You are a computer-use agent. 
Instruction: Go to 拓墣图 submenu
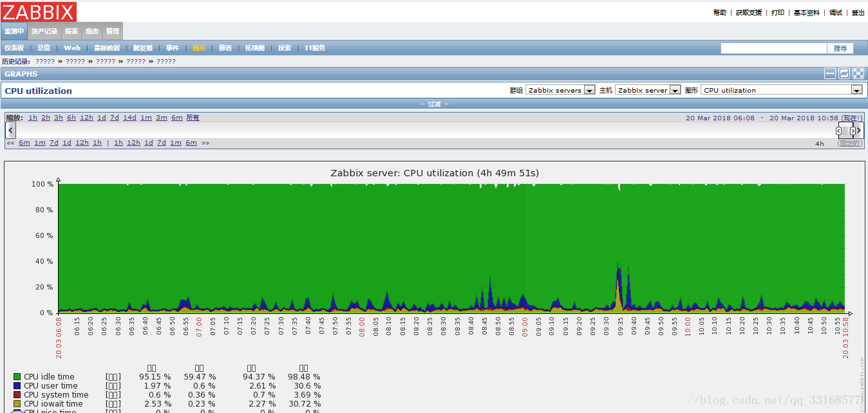coord(255,48)
